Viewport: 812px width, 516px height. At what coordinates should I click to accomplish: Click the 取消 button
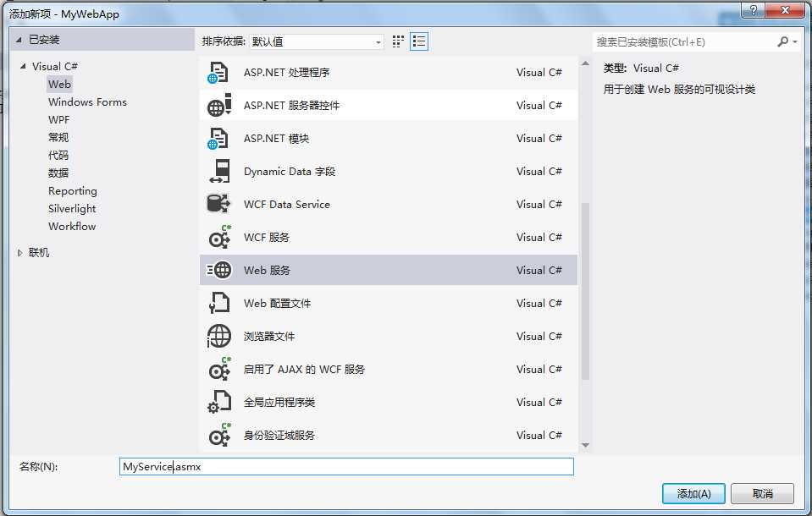[762, 494]
